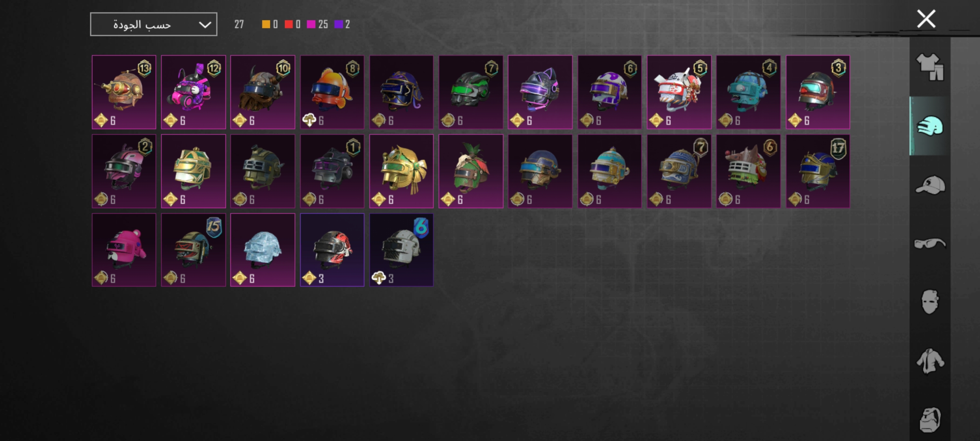Click the dropdown chevron arrow
This screenshot has width=980, height=441.
pos(205,25)
